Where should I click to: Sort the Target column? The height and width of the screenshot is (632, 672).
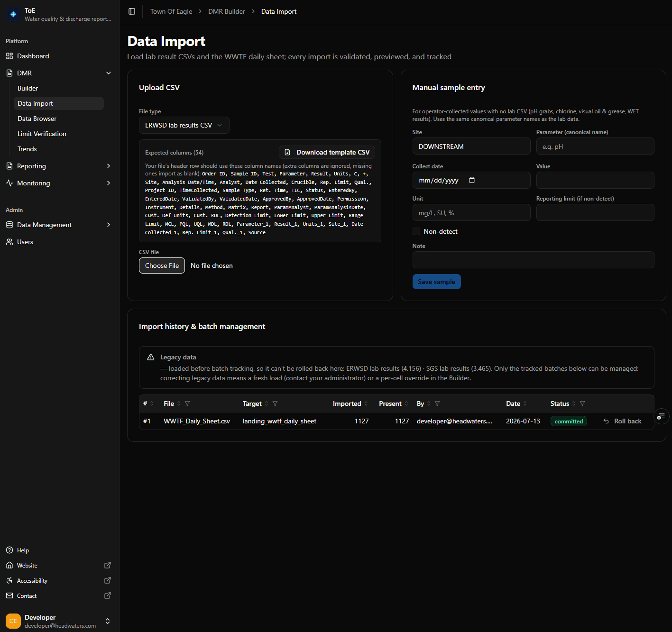pyautogui.click(x=267, y=403)
